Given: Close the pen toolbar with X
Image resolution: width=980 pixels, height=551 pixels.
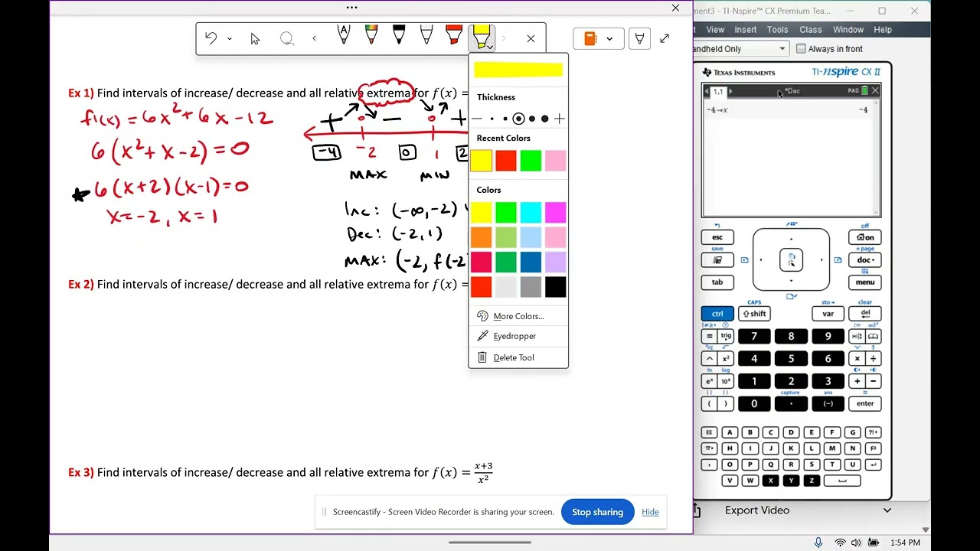Looking at the screenshot, I should (531, 39).
